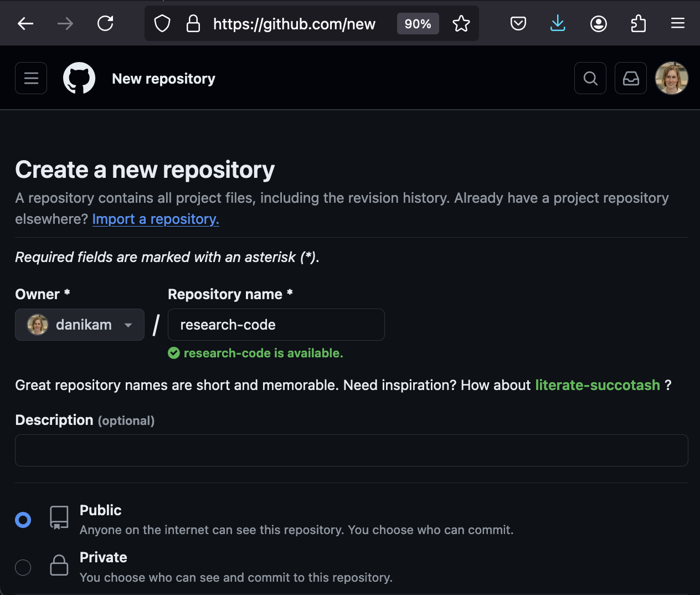The image size is (700, 595).
Task: Open the GitHub search icon
Action: pos(590,78)
